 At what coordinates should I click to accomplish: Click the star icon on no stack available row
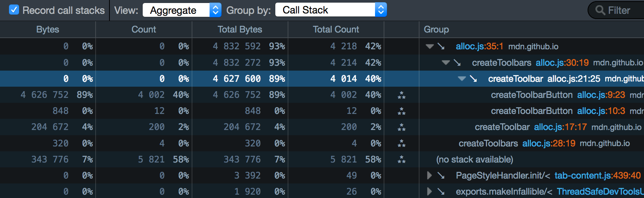pyautogui.click(x=402, y=160)
